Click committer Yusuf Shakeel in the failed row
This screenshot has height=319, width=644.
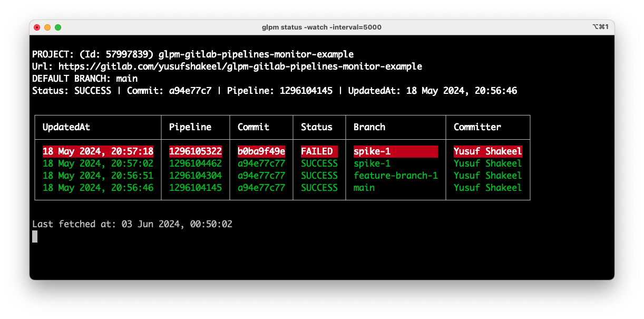coord(486,151)
